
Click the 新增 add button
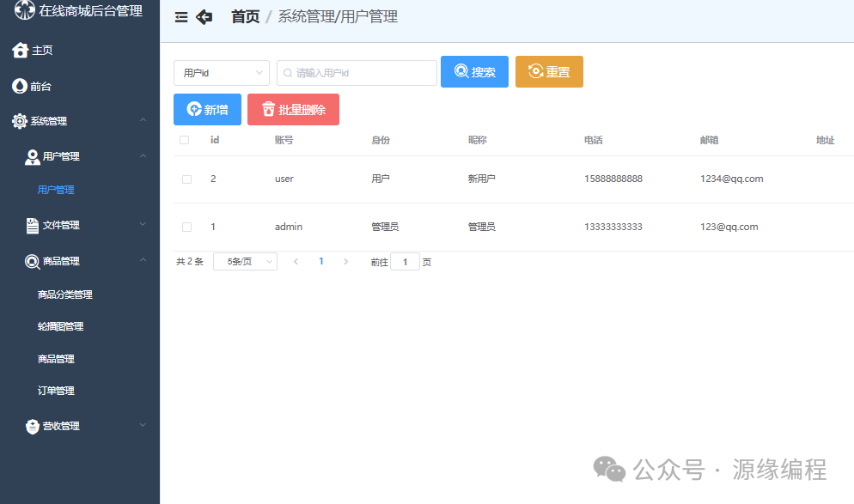pyautogui.click(x=207, y=109)
